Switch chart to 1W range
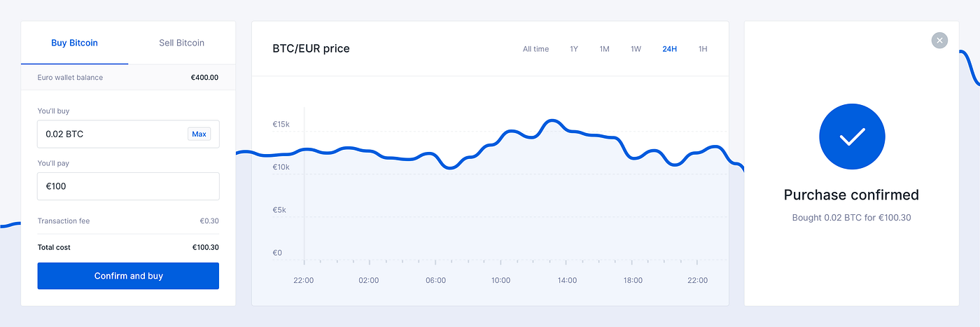Viewport: 980px width, 327px height. pyautogui.click(x=636, y=49)
